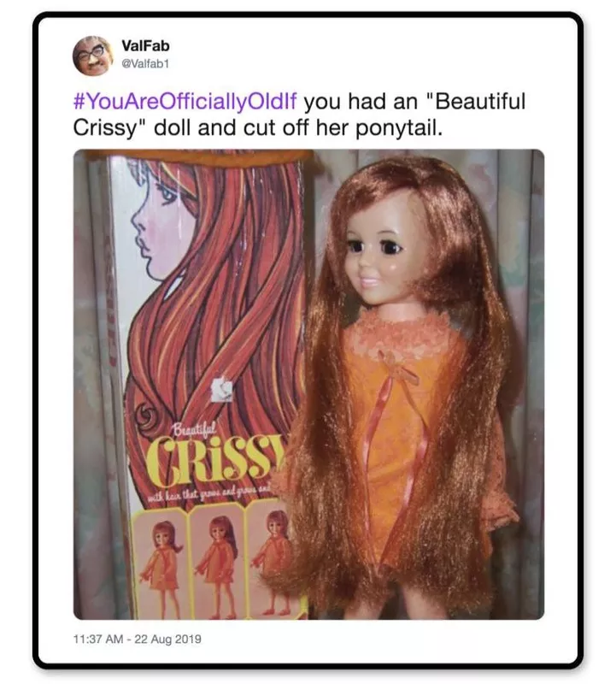Viewport: 616px width, 684px height.
Task: Select first small doll picture on box
Action: pos(161,565)
